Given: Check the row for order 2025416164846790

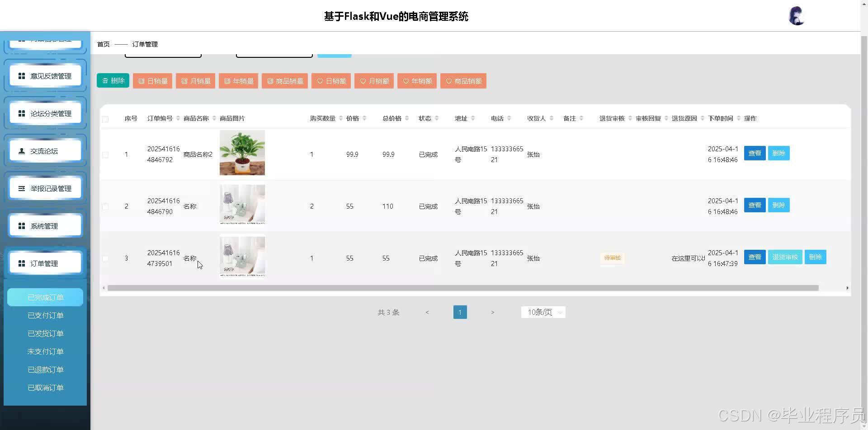Looking at the screenshot, I should click(x=105, y=206).
